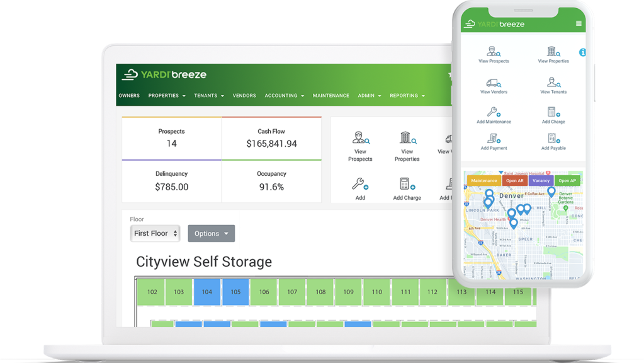Image resolution: width=644 pixels, height=363 pixels.
Task: Expand the Reporting menu dropdown
Action: (407, 96)
